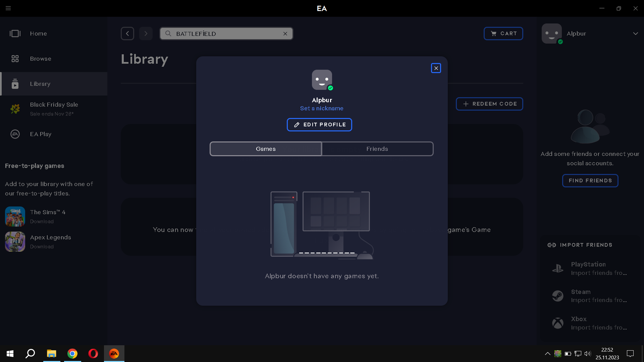Click the Edit Profile button
This screenshot has width=644, height=362.
click(319, 125)
